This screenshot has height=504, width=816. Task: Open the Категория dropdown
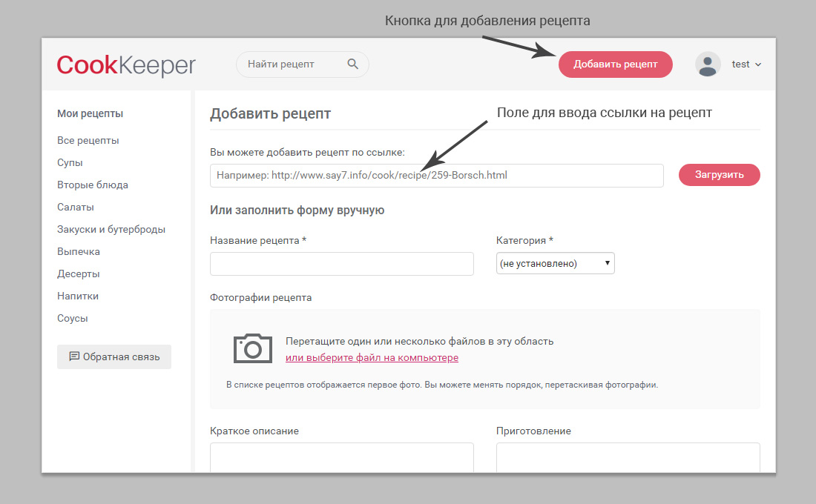click(x=556, y=263)
